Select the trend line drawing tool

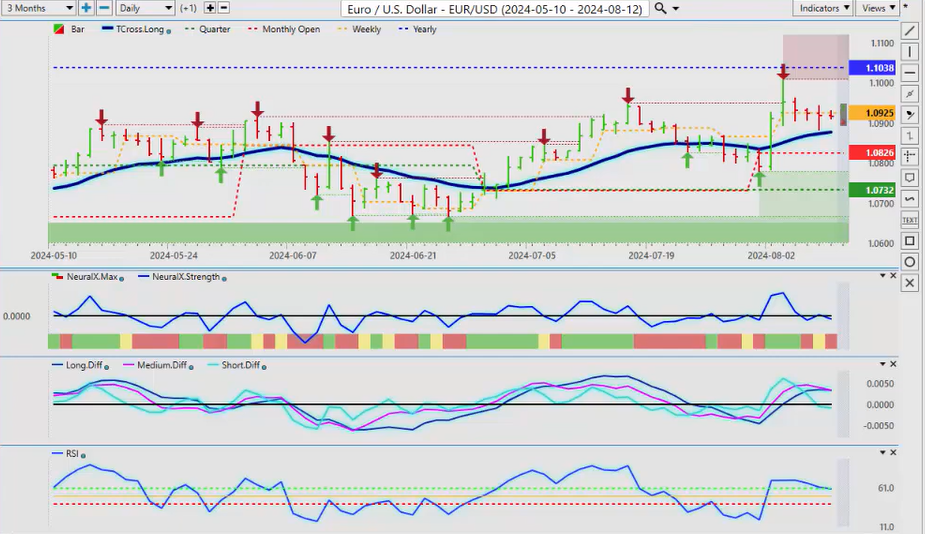[909, 31]
